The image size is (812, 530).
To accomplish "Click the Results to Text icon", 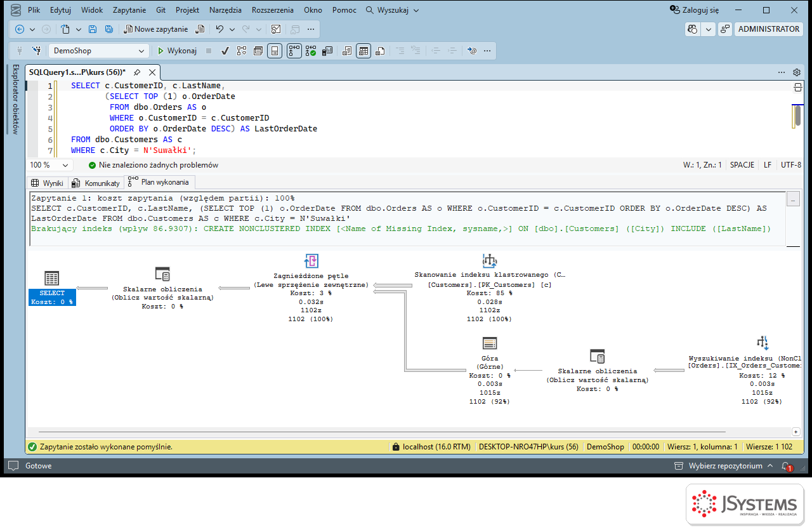I will pyautogui.click(x=347, y=51).
